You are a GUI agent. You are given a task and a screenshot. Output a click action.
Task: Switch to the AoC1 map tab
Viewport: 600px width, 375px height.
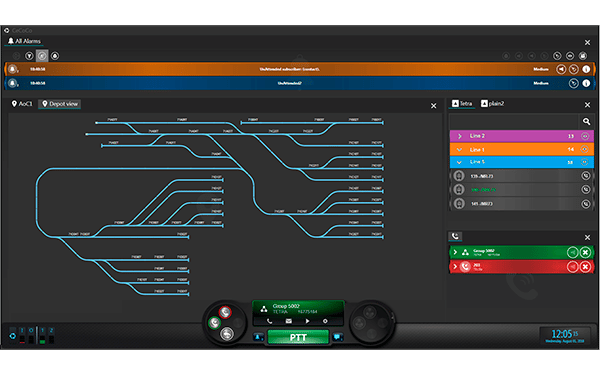22,104
